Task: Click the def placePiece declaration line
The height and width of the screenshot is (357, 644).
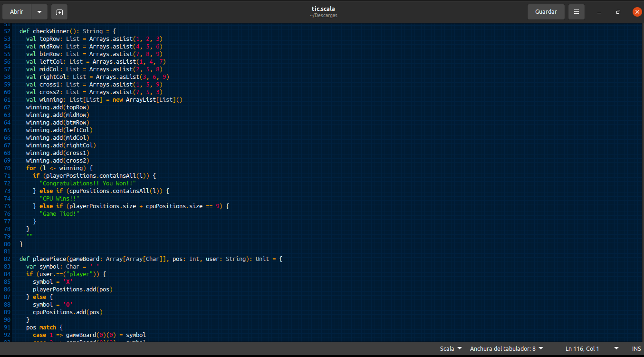Action: coord(151,259)
